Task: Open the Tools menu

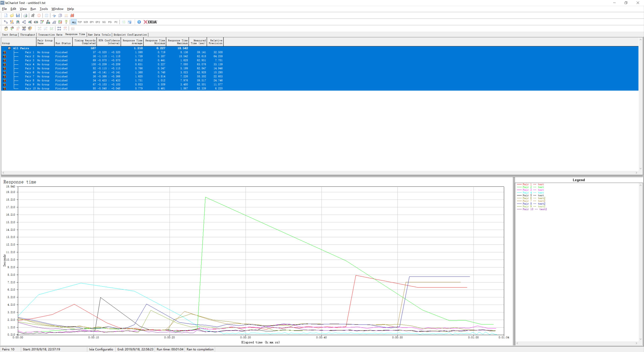Action: (43, 9)
